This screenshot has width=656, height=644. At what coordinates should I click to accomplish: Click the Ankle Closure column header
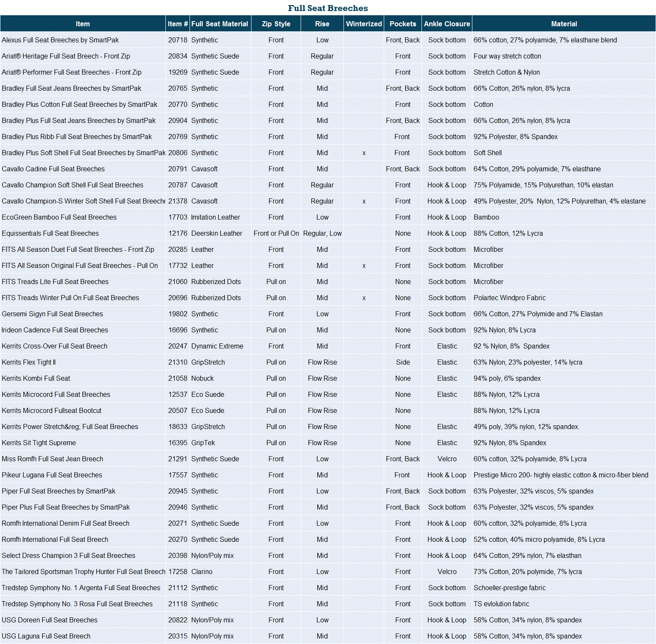click(x=447, y=24)
